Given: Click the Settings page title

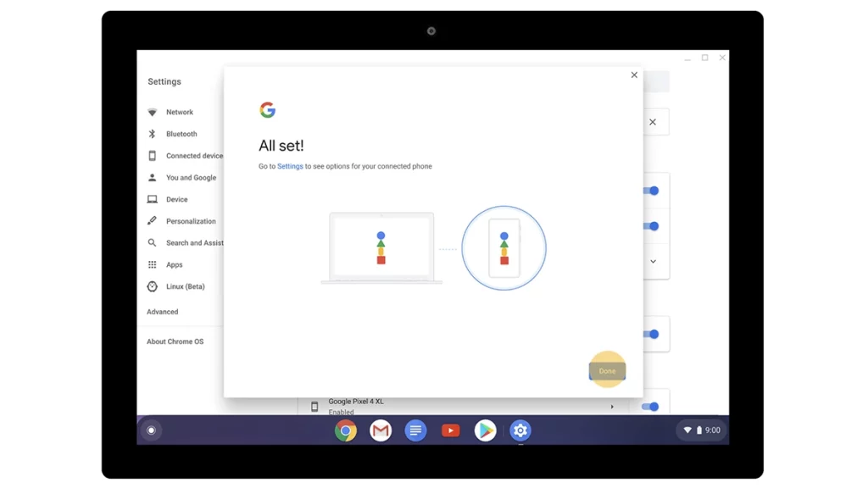Looking at the screenshot, I should (x=164, y=81).
